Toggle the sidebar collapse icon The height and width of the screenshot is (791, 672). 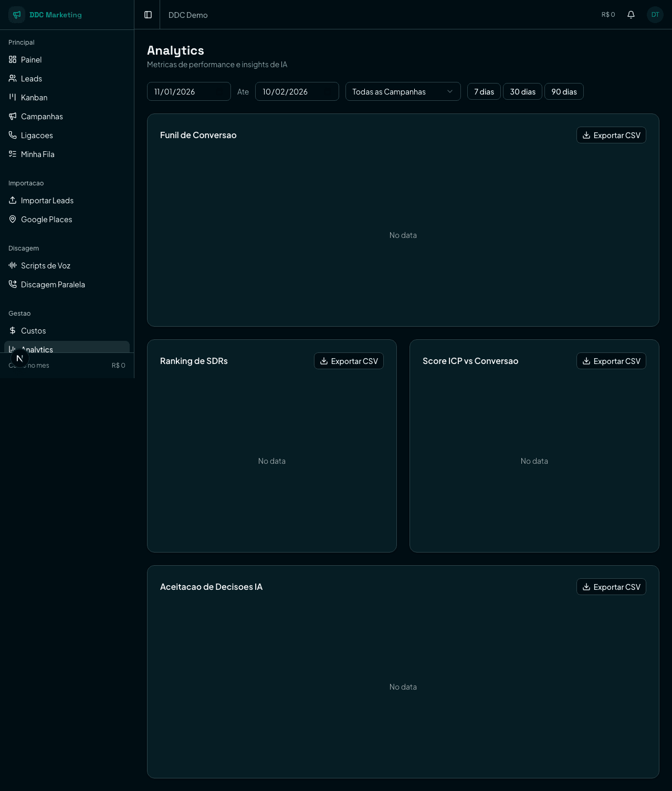click(x=148, y=15)
